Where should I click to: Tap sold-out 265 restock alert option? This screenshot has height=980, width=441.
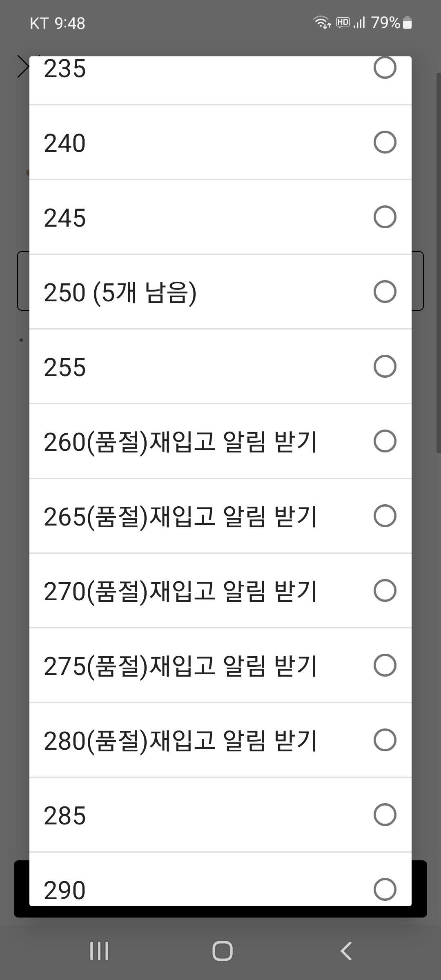(x=385, y=516)
